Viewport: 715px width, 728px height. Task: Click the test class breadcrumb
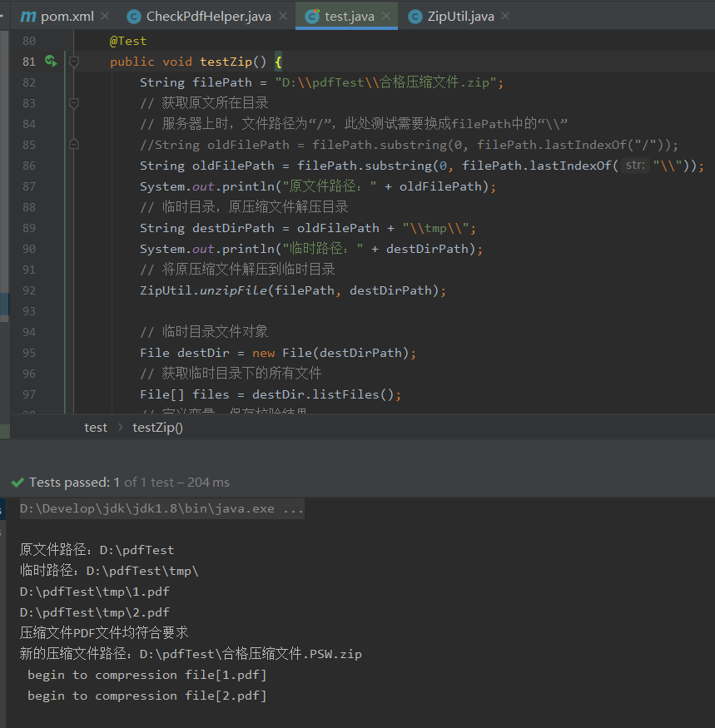(x=96, y=427)
